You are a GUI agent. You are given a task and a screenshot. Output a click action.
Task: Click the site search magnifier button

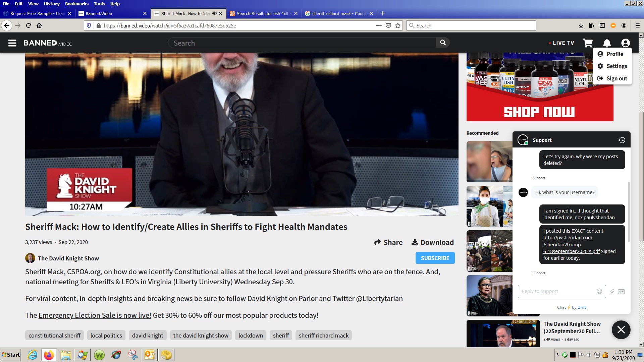coord(443,43)
